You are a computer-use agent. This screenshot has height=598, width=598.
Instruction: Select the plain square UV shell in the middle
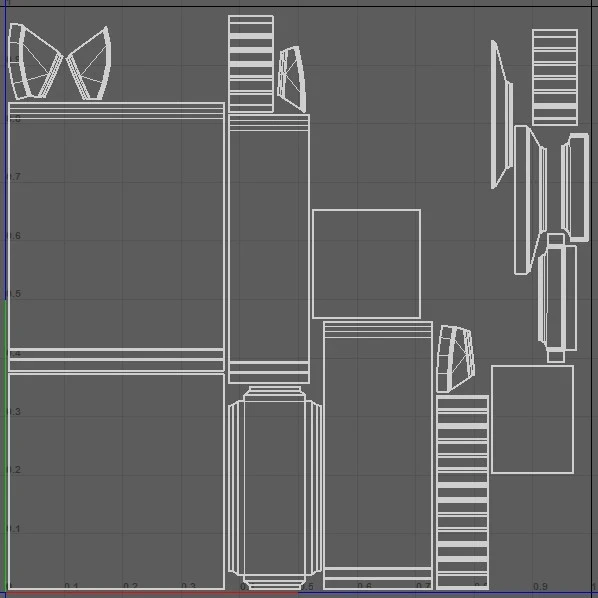(x=367, y=264)
